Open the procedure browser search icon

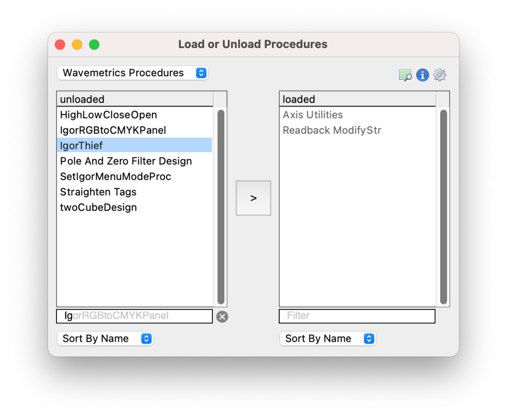click(x=405, y=75)
